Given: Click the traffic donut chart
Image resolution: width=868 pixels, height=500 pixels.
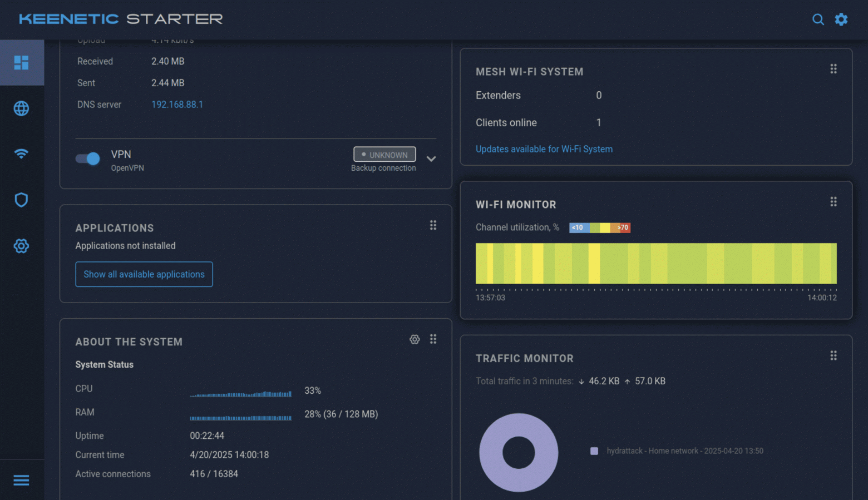Looking at the screenshot, I should point(519,452).
